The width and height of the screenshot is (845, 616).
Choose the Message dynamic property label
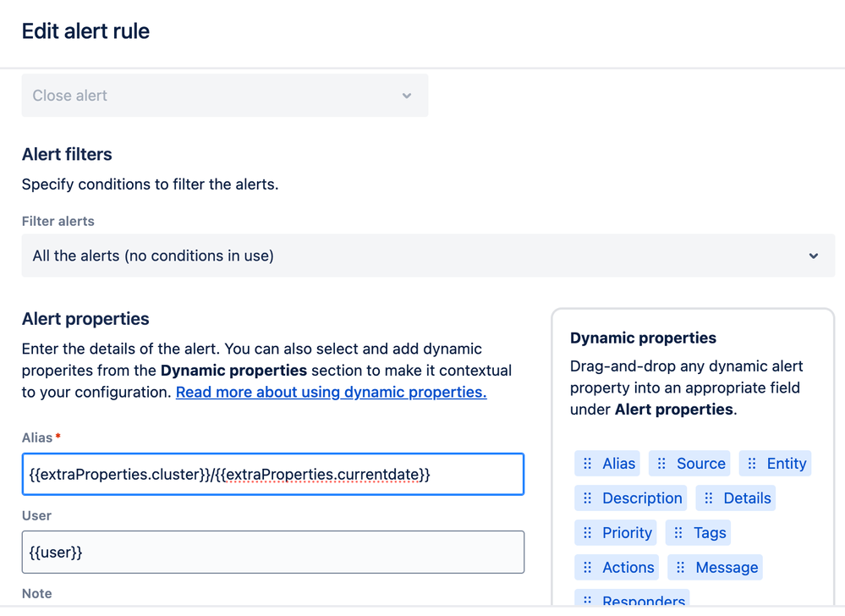coord(727,568)
